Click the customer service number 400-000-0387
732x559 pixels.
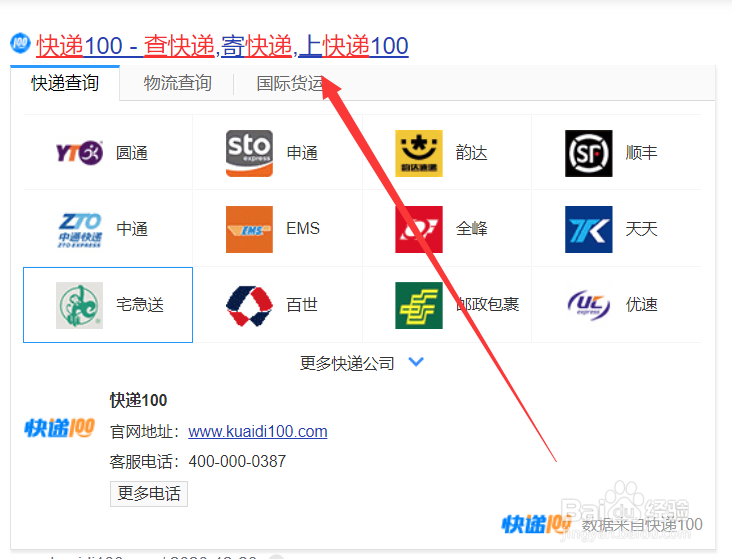(237, 462)
